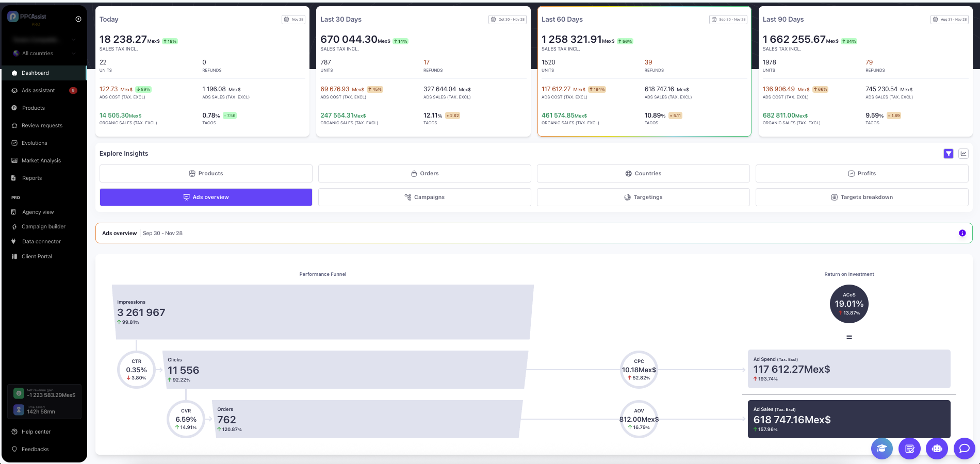980x464 pixels.
Task: Open the Help center link
Action: (36, 432)
